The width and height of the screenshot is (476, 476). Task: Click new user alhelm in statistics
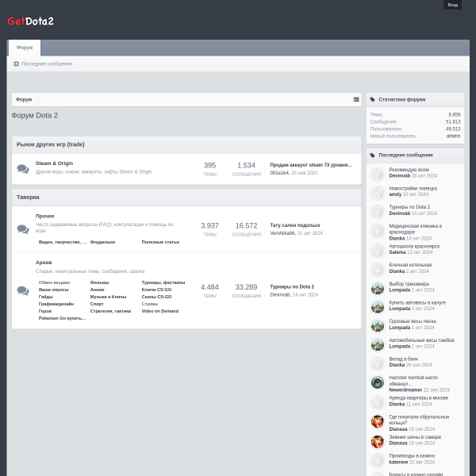tap(453, 136)
